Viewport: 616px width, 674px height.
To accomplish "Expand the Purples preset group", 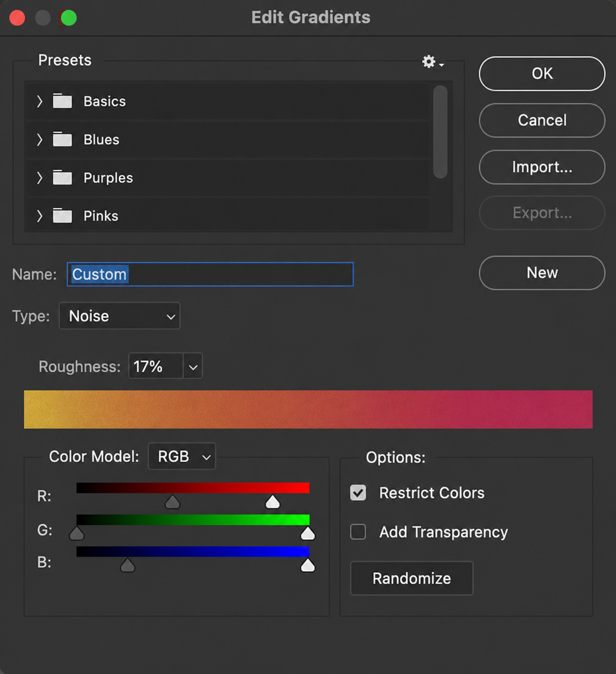I will point(40,178).
